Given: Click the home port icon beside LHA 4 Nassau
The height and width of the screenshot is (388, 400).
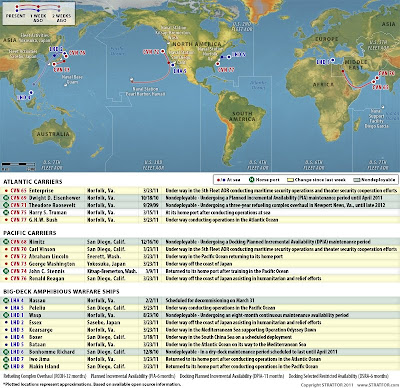Looking at the screenshot, I should click(x=6, y=301).
